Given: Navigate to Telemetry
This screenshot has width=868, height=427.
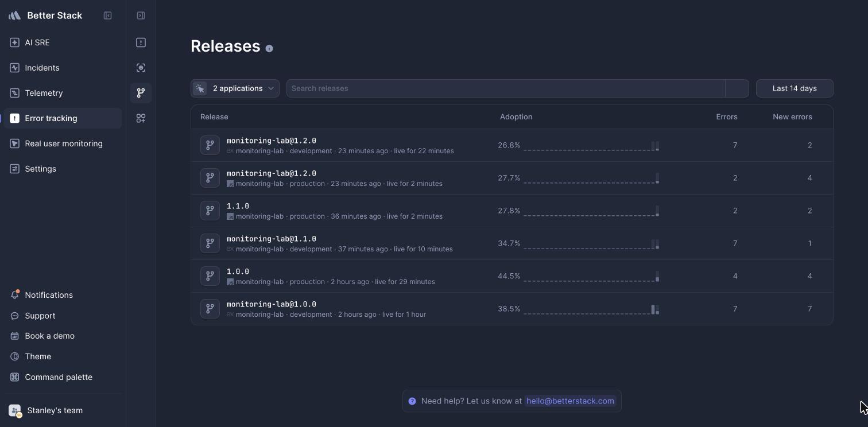Looking at the screenshot, I should (63, 93).
